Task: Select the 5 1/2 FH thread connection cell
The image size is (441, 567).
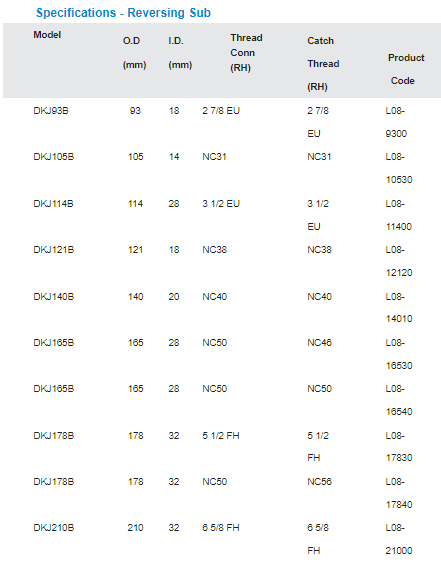Action: coord(221,435)
